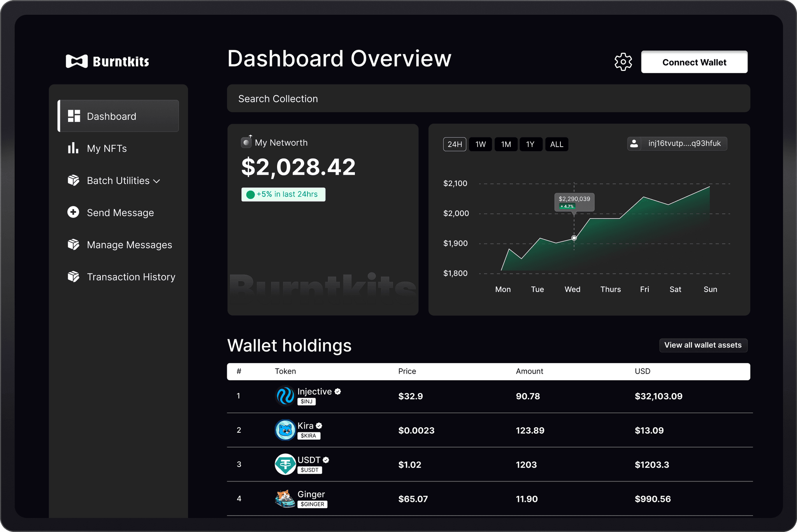Click the My NFTs bar chart icon
Viewport: 797px width, 532px height.
tap(73, 148)
